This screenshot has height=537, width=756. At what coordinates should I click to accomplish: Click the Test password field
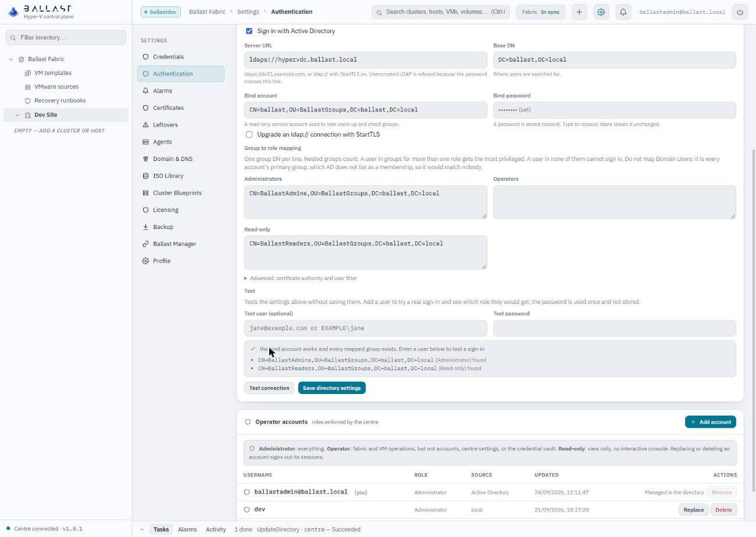pyautogui.click(x=615, y=328)
